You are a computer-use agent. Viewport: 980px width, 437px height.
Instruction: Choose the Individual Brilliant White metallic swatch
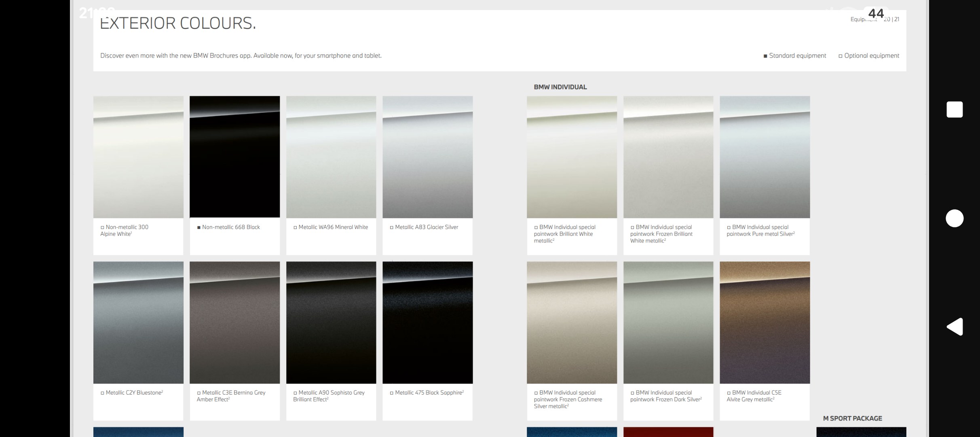(x=572, y=157)
